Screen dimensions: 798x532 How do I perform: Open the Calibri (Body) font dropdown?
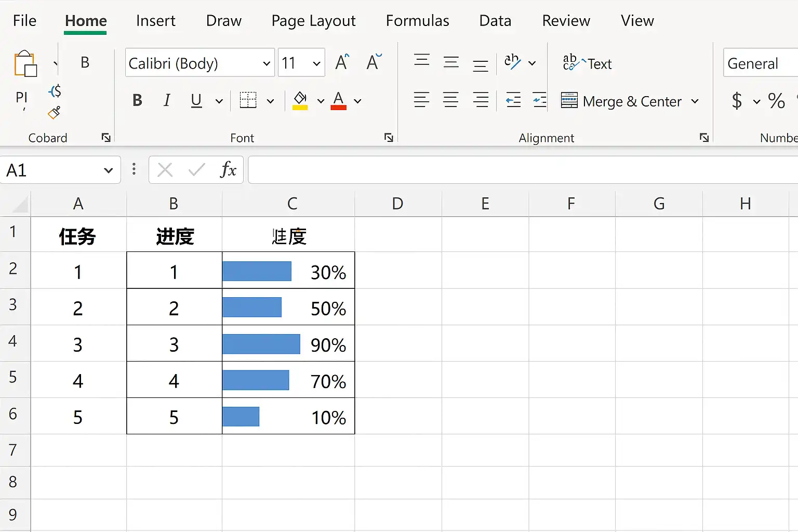click(x=267, y=63)
